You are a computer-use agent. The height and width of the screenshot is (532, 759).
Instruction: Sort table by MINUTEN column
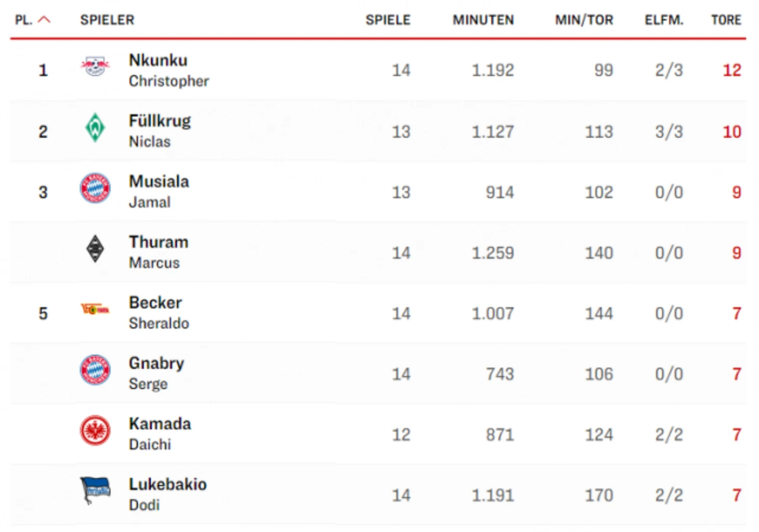coord(483,20)
